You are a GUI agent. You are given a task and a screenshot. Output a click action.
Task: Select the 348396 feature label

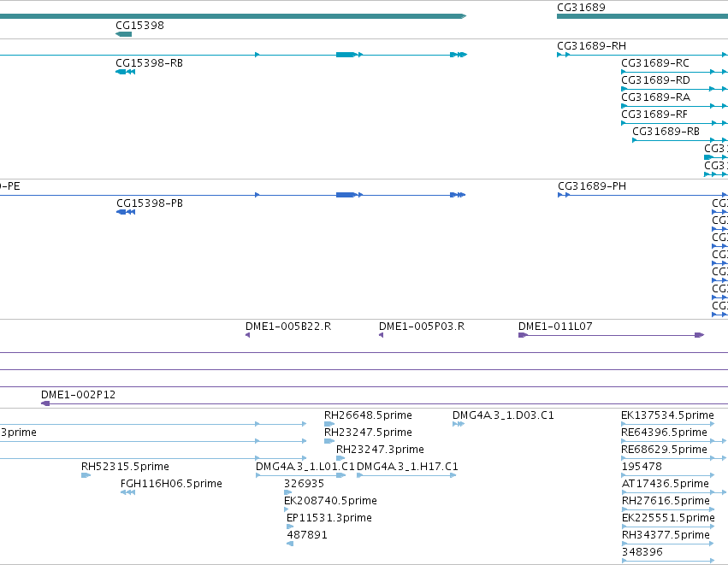coord(642,552)
